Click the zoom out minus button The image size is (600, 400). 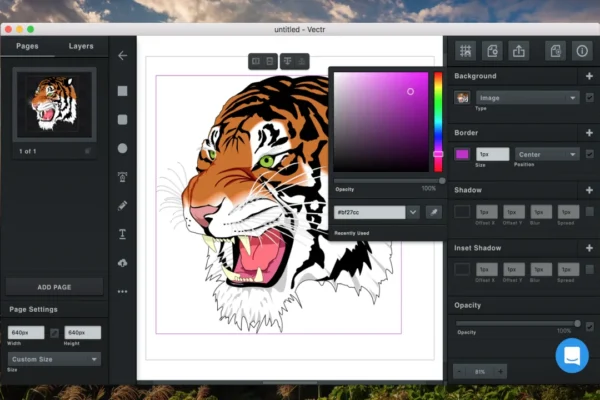[x=459, y=372]
